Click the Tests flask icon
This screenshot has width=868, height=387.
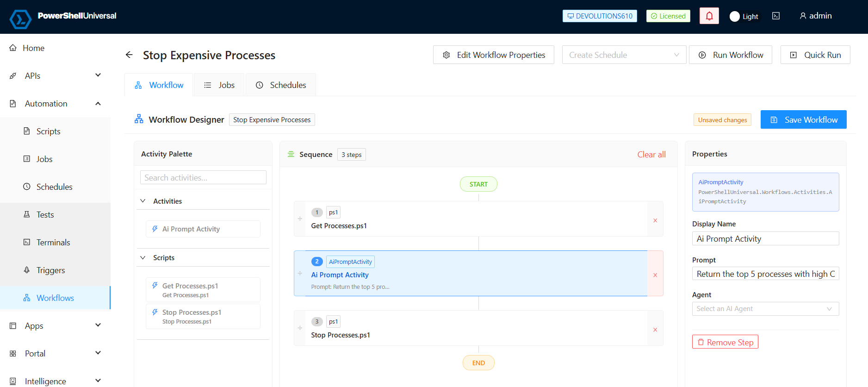tap(27, 214)
